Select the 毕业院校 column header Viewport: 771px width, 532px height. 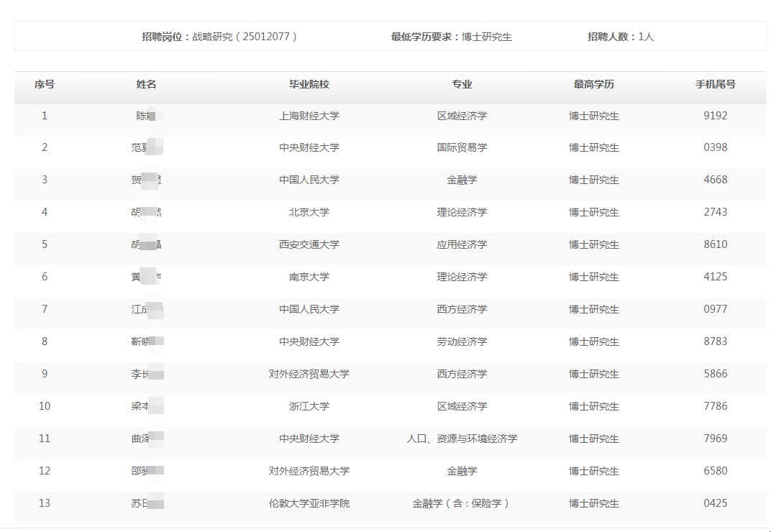(309, 84)
